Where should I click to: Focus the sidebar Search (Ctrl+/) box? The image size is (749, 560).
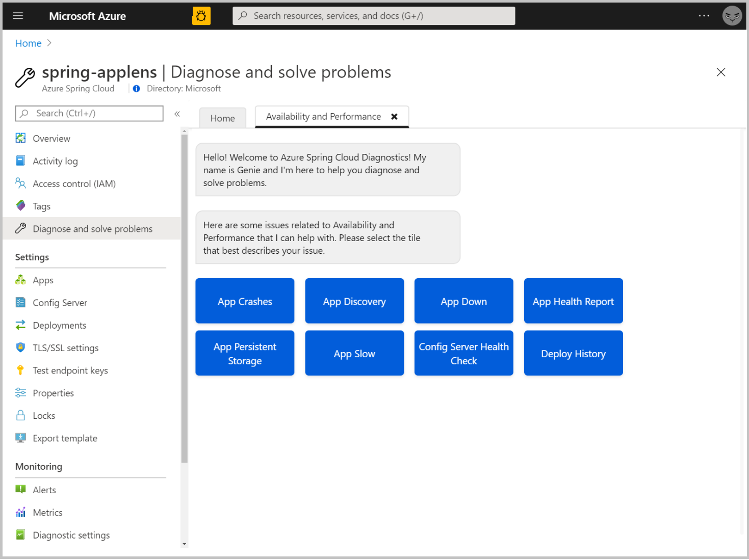coord(89,114)
